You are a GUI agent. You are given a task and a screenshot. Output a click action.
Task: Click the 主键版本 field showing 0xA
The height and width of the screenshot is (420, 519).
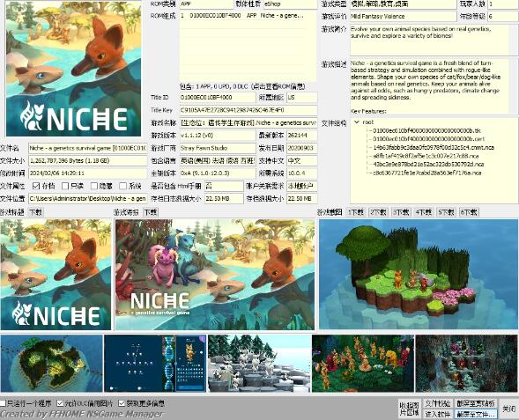coord(218,173)
